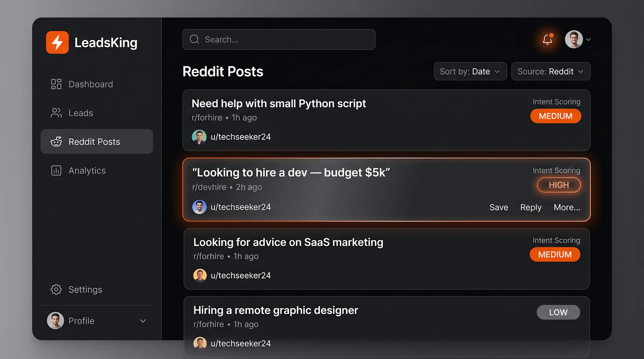644x359 pixels.
Task: Expand the Profile section chevron
Action: pyautogui.click(x=143, y=321)
